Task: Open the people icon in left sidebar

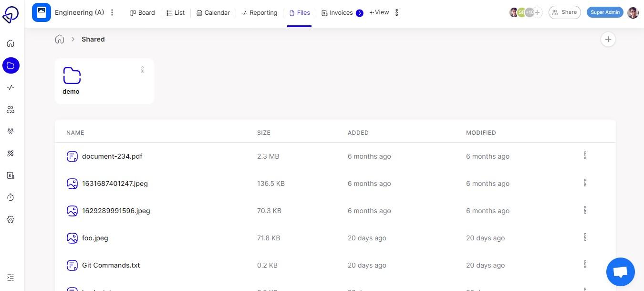Action: pos(10,109)
